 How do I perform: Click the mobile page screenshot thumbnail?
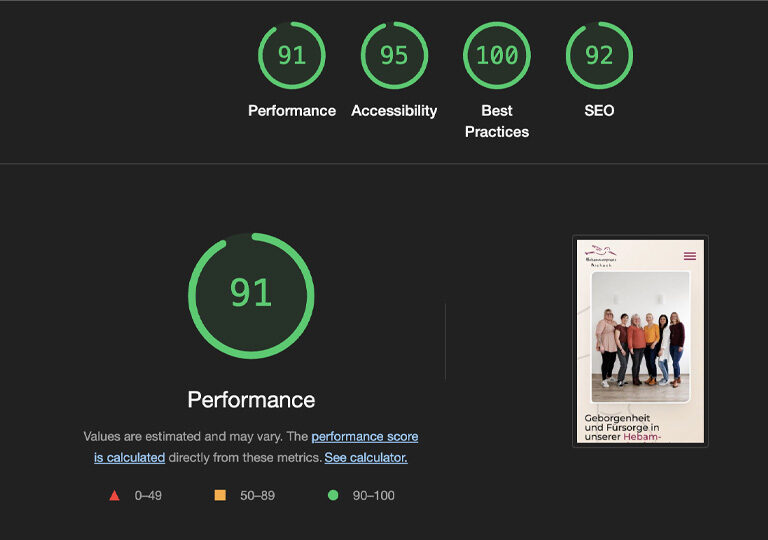coord(640,341)
